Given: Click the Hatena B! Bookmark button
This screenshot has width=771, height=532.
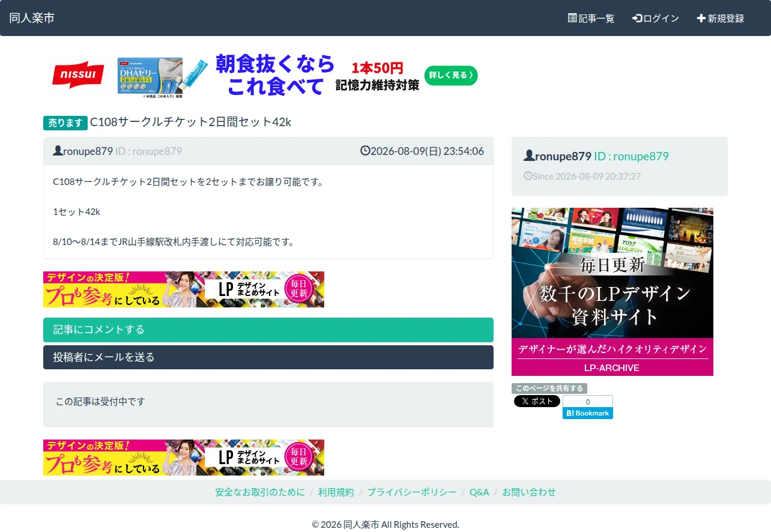Looking at the screenshot, I should point(588,413).
